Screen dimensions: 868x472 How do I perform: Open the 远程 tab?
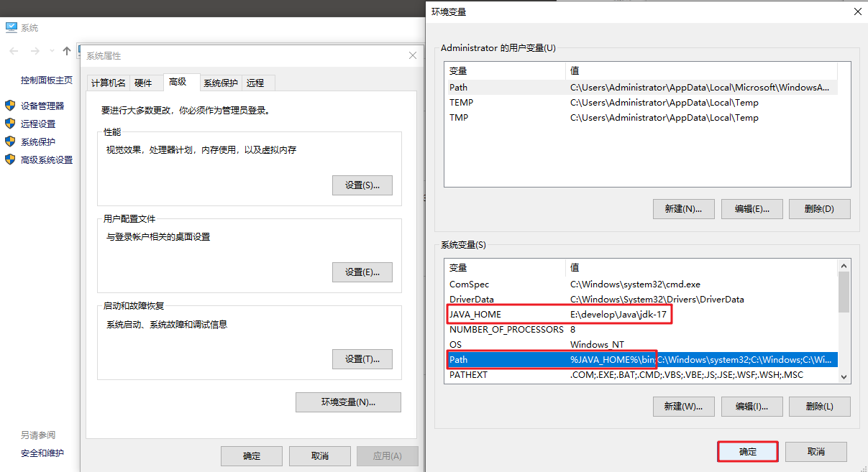click(255, 83)
